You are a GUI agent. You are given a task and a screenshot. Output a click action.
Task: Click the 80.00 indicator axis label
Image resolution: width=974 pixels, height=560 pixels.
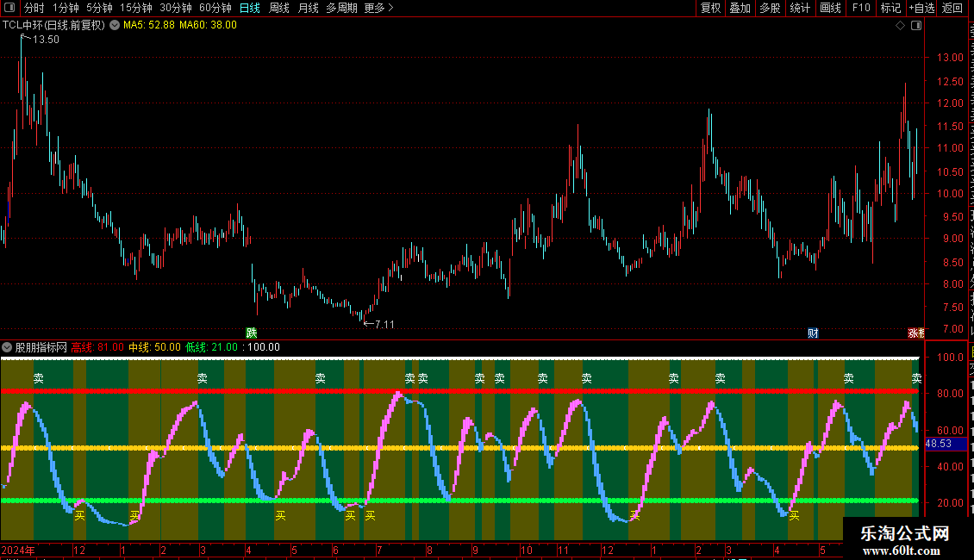[950, 394]
